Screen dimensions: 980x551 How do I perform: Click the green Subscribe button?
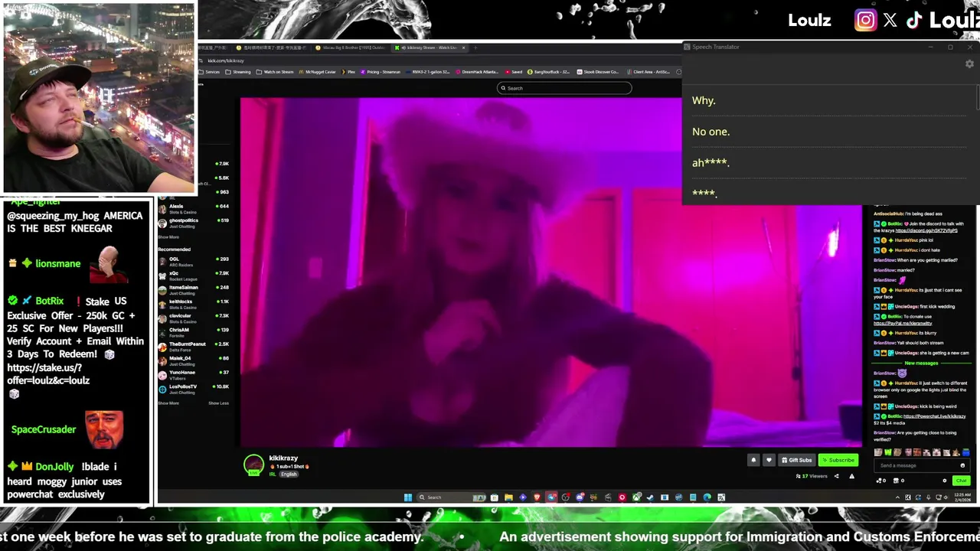tap(838, 460)
